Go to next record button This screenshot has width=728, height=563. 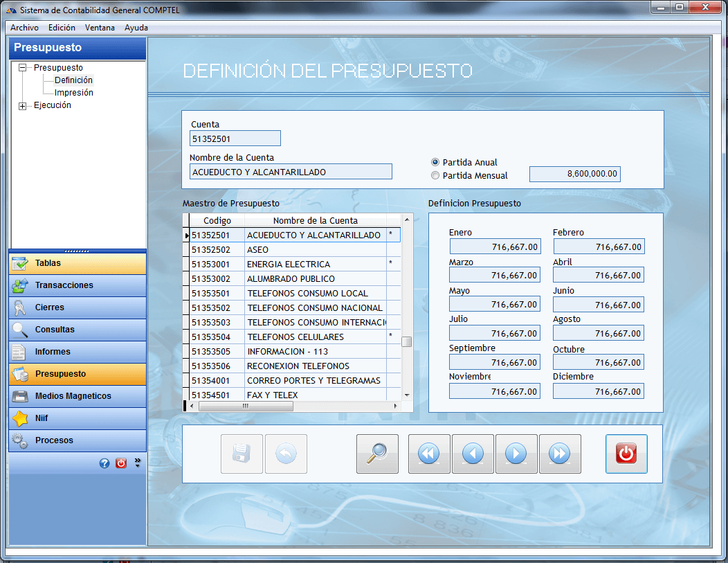pos(516,454)
